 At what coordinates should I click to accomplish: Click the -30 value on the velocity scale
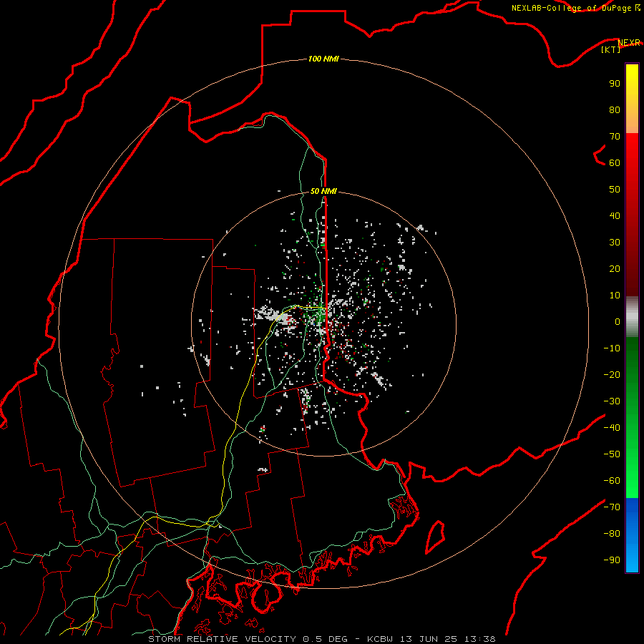(612, 401)
